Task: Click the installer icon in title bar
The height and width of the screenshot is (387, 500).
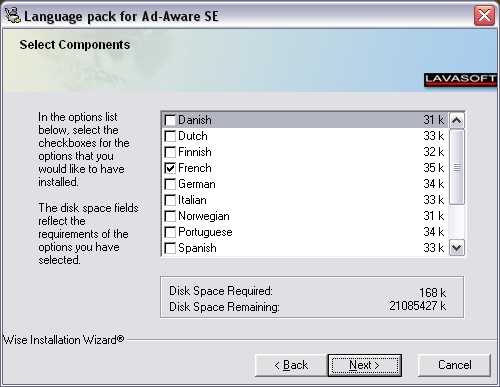Action: pos(13,16)
